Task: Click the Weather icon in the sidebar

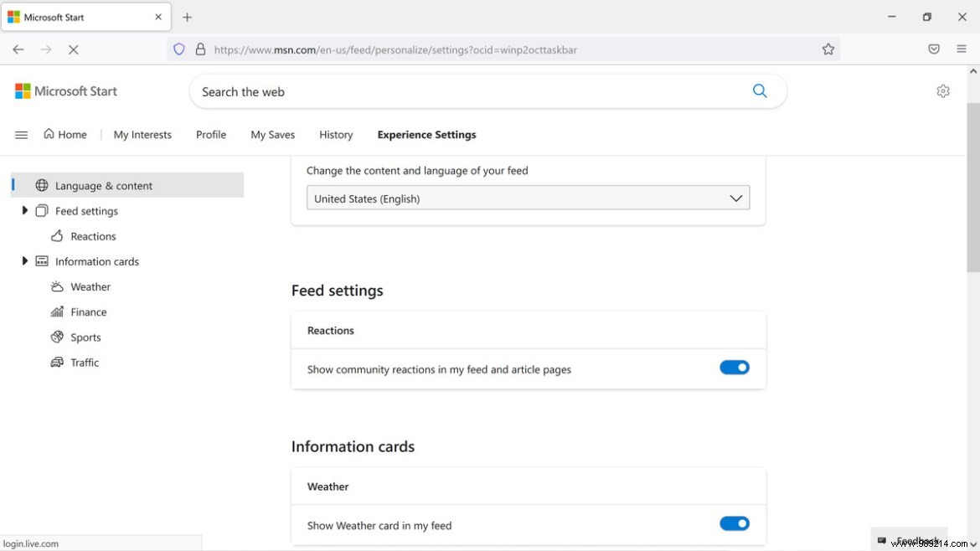Action: [57, 286]
